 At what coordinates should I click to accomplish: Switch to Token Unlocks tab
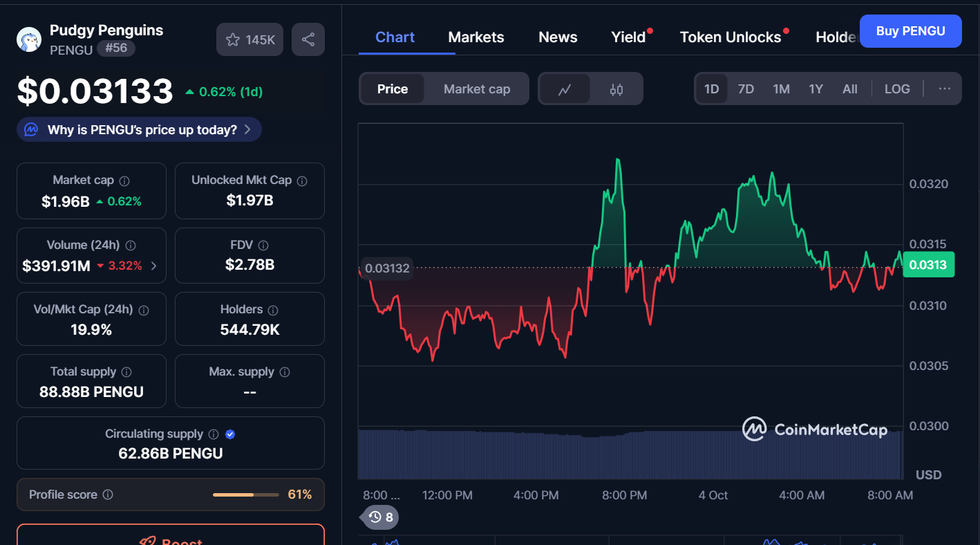[x=731, y=37]
